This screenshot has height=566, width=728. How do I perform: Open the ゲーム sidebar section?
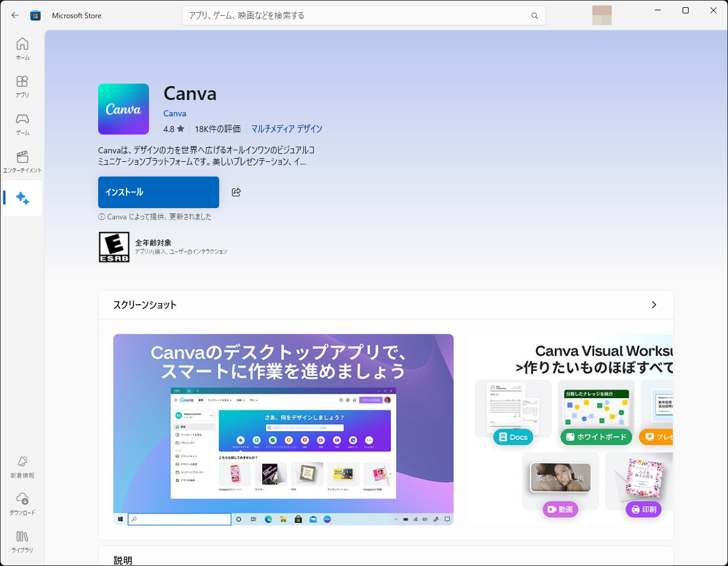22,124
